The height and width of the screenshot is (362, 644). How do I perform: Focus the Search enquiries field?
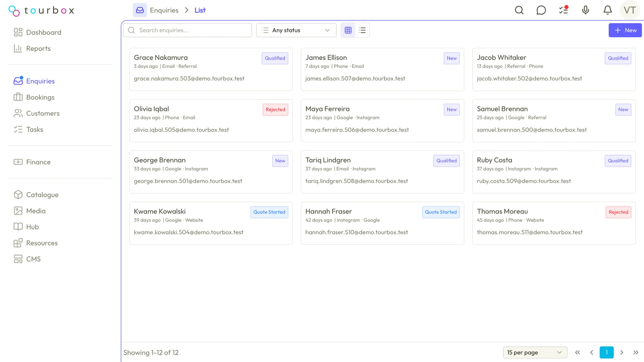coord(188,30)
